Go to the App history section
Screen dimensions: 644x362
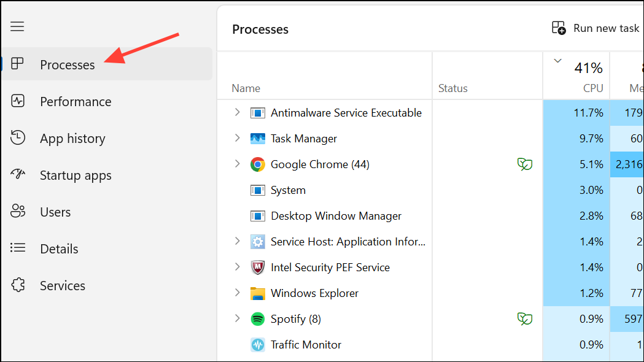[72, 139]
